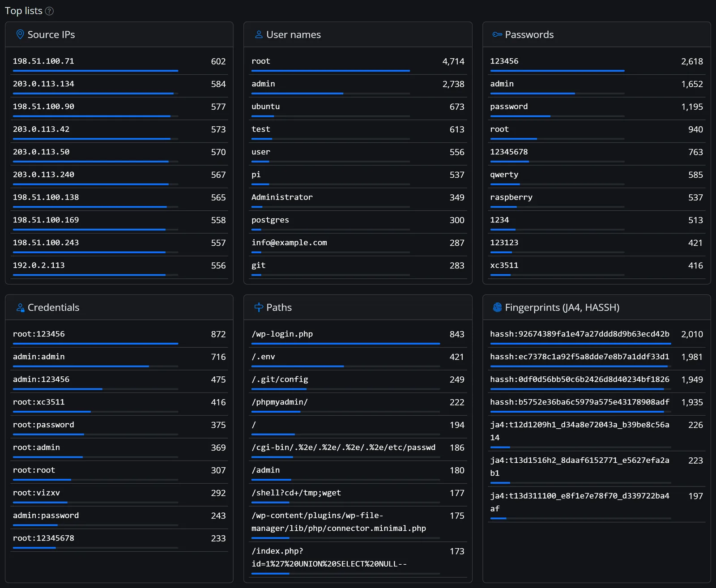Screen dimensions: 716x588
Task: Select password 123456 entry
Action: (x=597, y=63)
